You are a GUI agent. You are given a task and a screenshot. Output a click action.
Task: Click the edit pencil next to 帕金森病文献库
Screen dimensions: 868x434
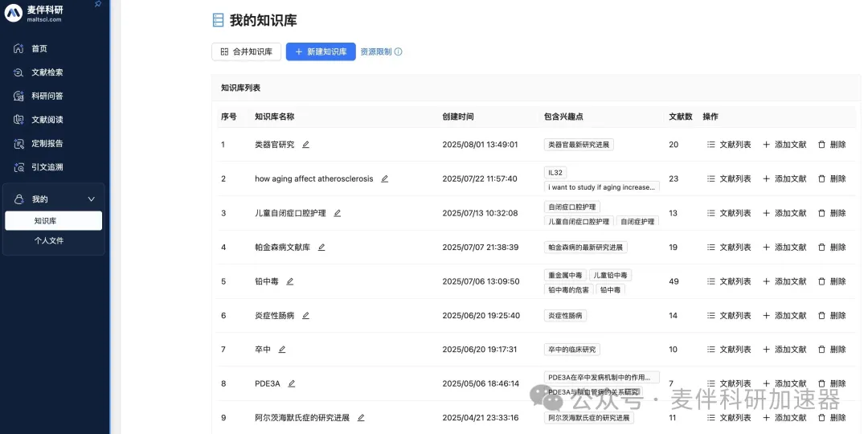(321, 248)
